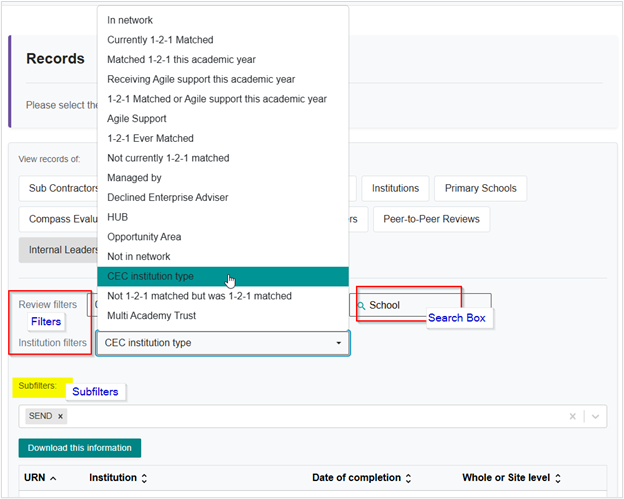The height and width of the screenshot is (499, 624).
Task: Clear all subfilters with the X icon
Action: (x=573, y=416)
